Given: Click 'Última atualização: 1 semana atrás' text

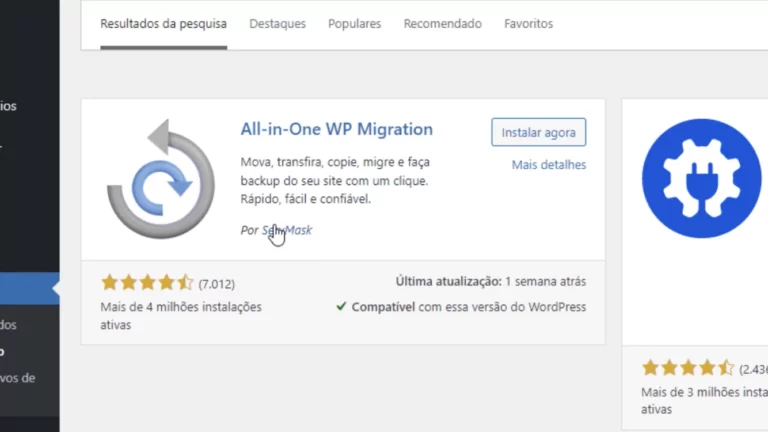Looking at the screenshot, I should [x=491, y=282].
